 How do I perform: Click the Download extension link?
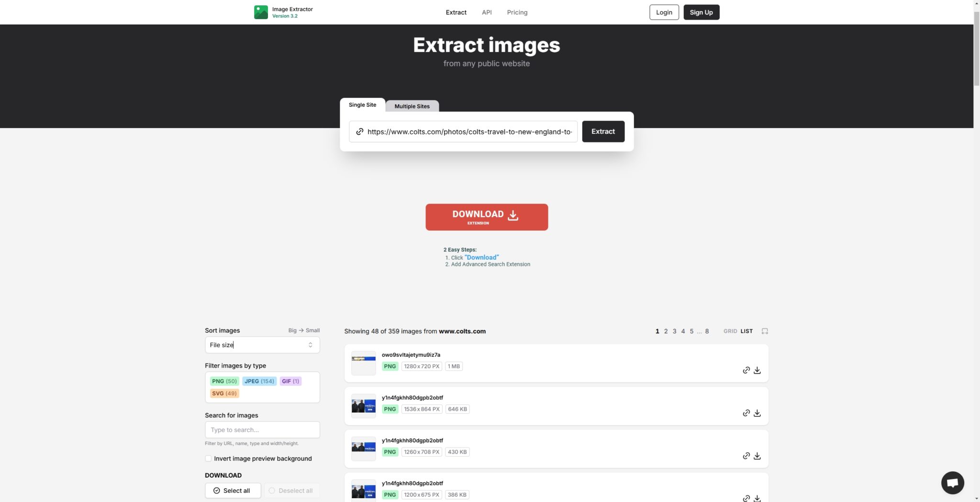tap(486, 217)
